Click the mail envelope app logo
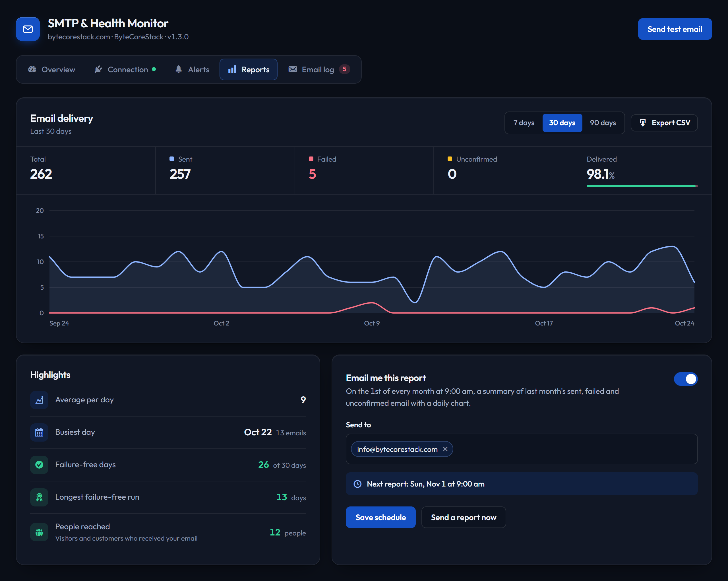This screenshot has height=581, width=728. [x=28, y=29]
